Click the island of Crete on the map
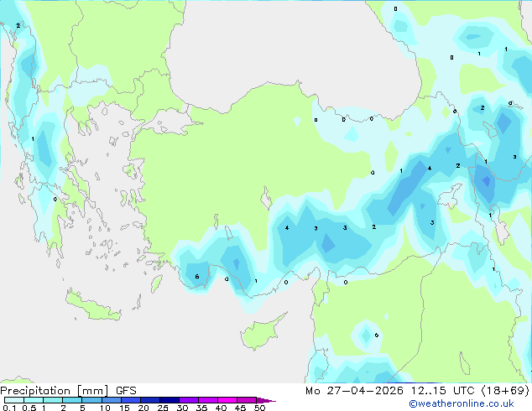The image size is (532, 411). [93, 306]
